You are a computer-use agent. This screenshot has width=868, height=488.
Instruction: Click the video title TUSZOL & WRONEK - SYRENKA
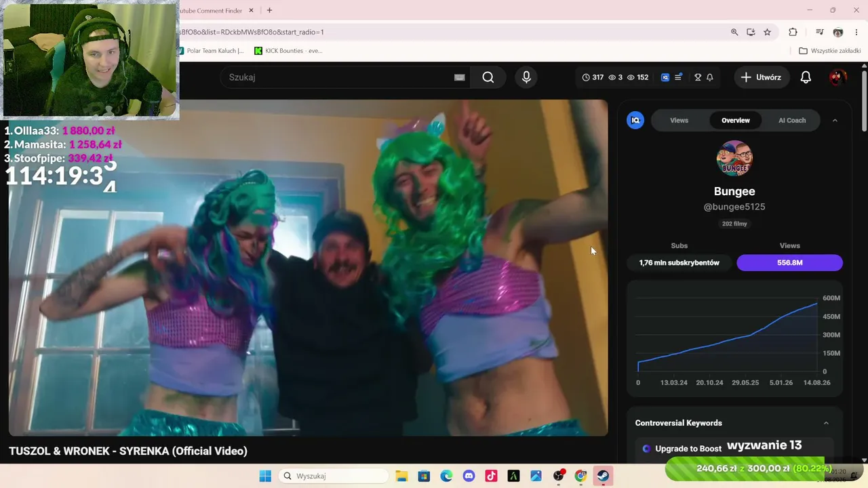click(x=128, y=451)
